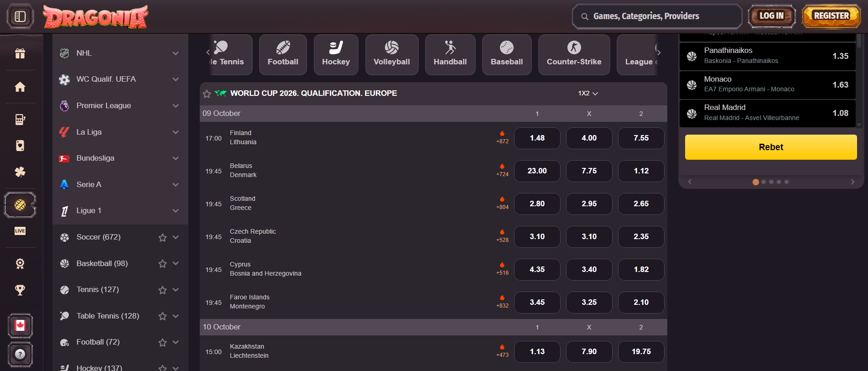Viewport: 868px width, 371px height.
Task: Click the NHL league logo icon
Action: pos(64,53)
